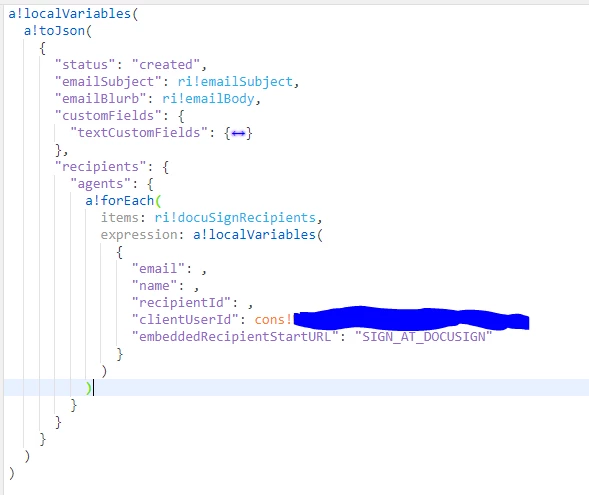Click the a!forEach function name
This screenshot has width=589, height=495.
(x=119, y=201)
